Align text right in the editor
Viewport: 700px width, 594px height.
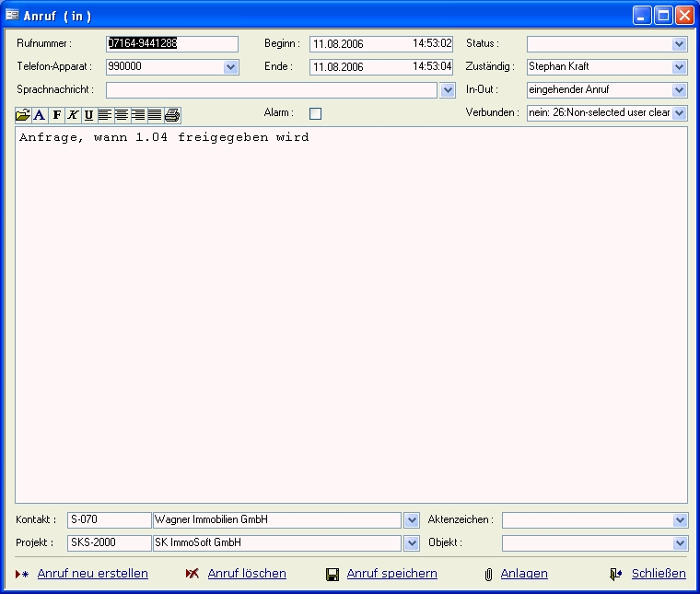[x=138, y=115]
